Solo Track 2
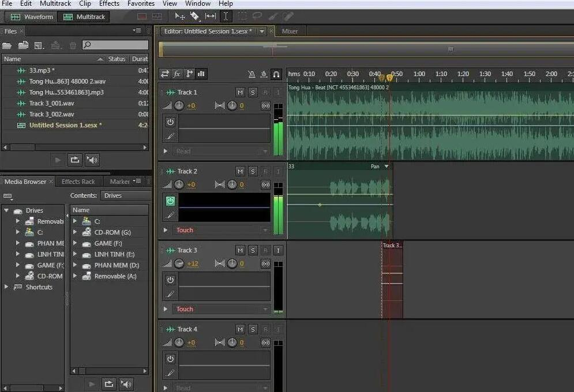The height and width of the screenshot is (392, 574). pyautogui.click(x=253, y=171)
